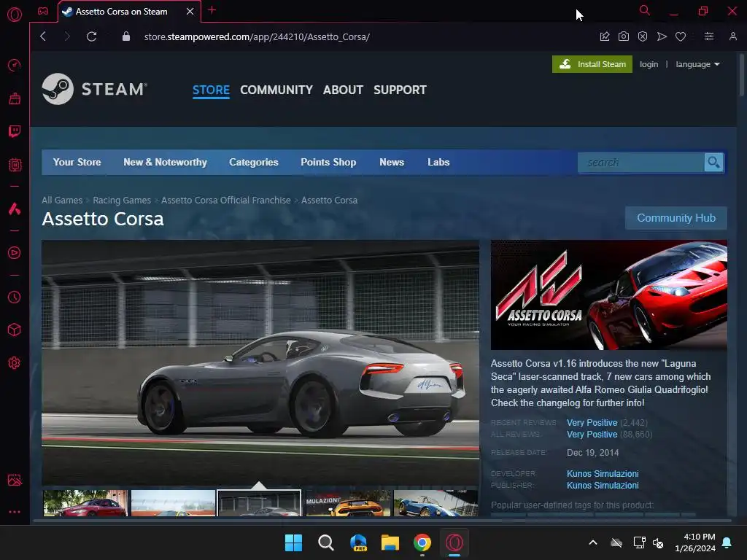This screenshot has width=747, height=560.
Task: Go back to previous page
Action: point(43,36)
